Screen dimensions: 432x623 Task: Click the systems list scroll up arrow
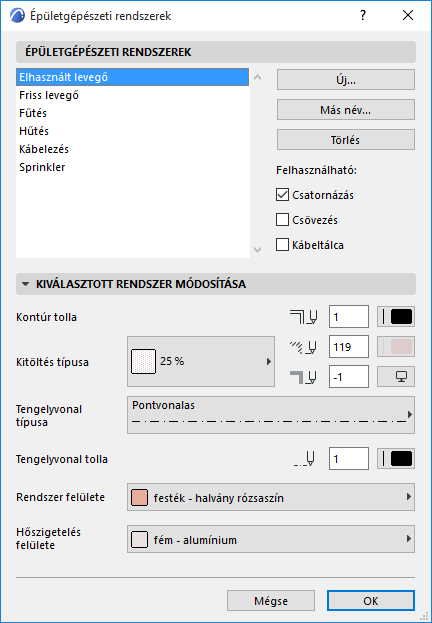pyautogui.click(x=258, y=77)
